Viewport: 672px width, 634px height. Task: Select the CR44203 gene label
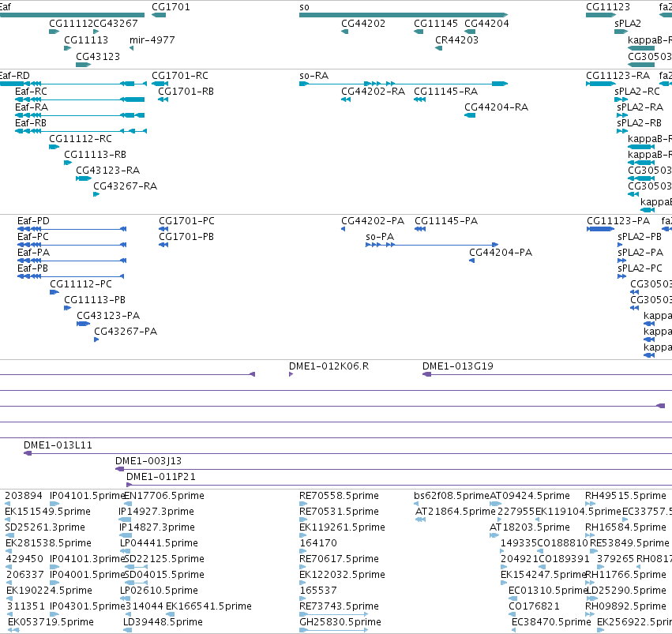(x=456, y=40)
